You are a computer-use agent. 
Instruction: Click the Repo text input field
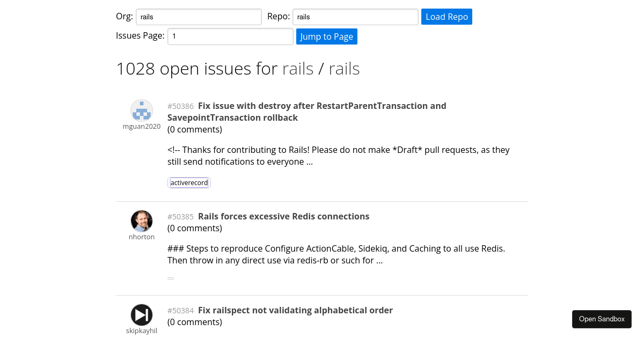click(x=355, y=17)
